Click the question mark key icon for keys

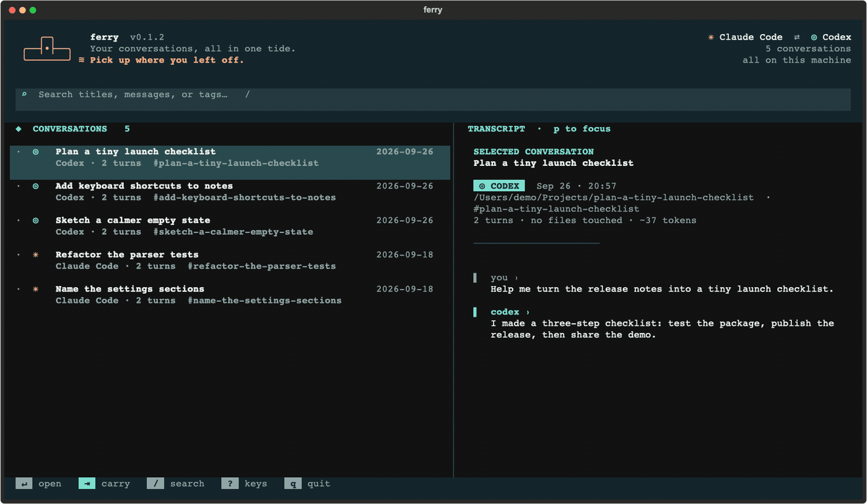click(230, 484)
